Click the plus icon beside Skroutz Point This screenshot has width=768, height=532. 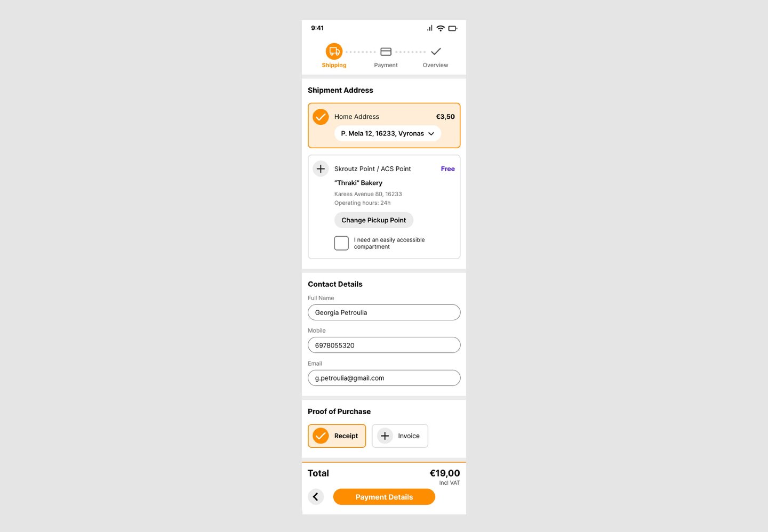tap(321, 169)
